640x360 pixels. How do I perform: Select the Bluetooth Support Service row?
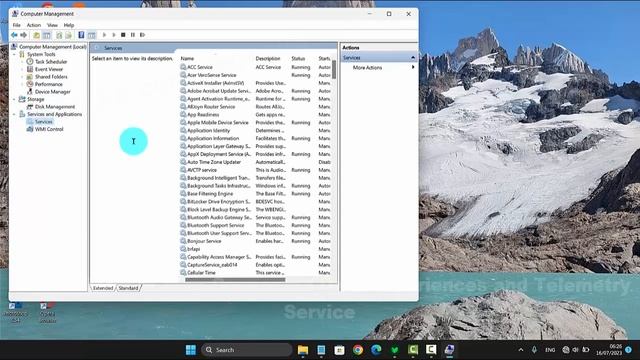[x=255, y=225]
